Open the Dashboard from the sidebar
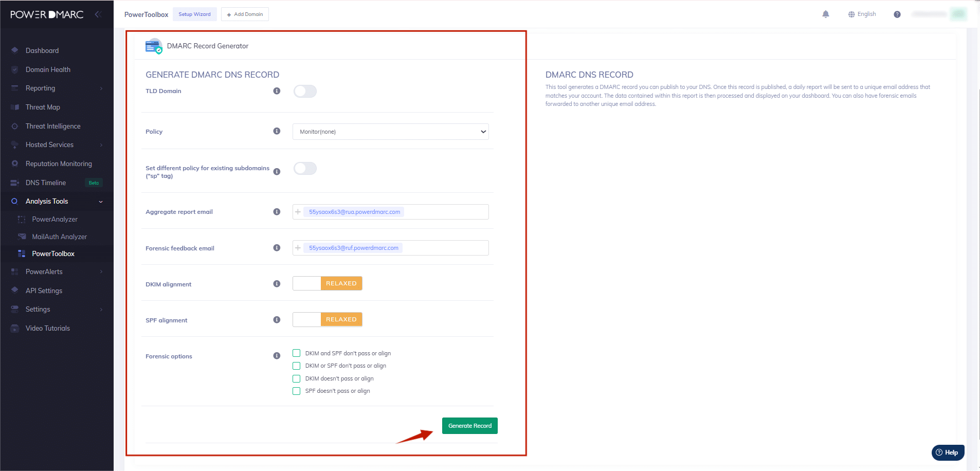 pos(42,50)
